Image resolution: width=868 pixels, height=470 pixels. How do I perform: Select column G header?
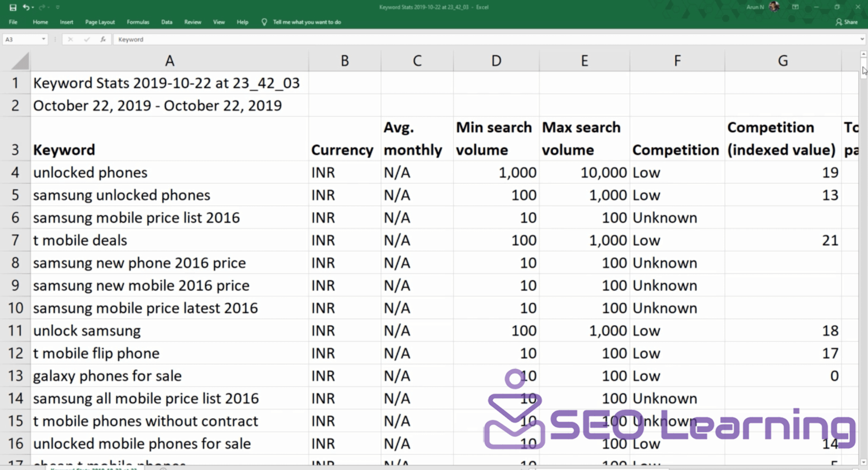coord(783,61)
